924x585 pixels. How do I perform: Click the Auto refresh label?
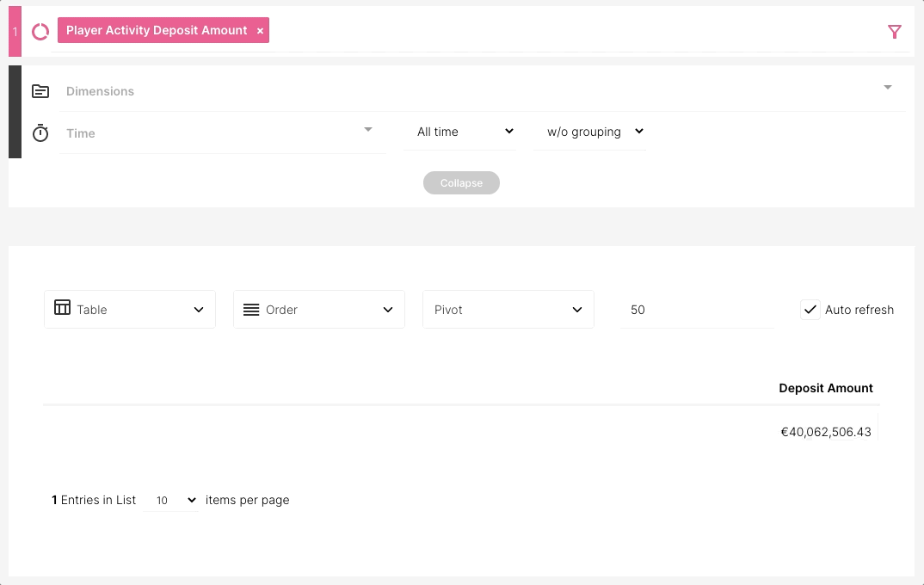tap(859, 310)
